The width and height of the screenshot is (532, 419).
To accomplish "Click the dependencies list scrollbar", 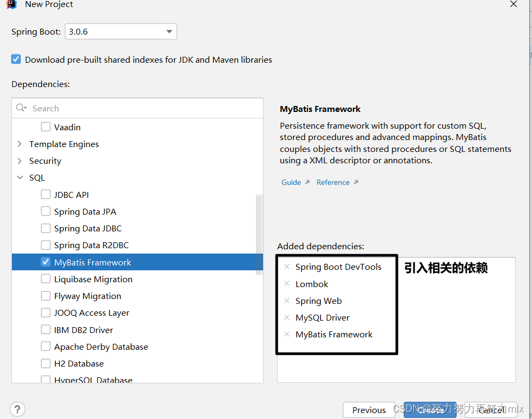I will [259, 234].
